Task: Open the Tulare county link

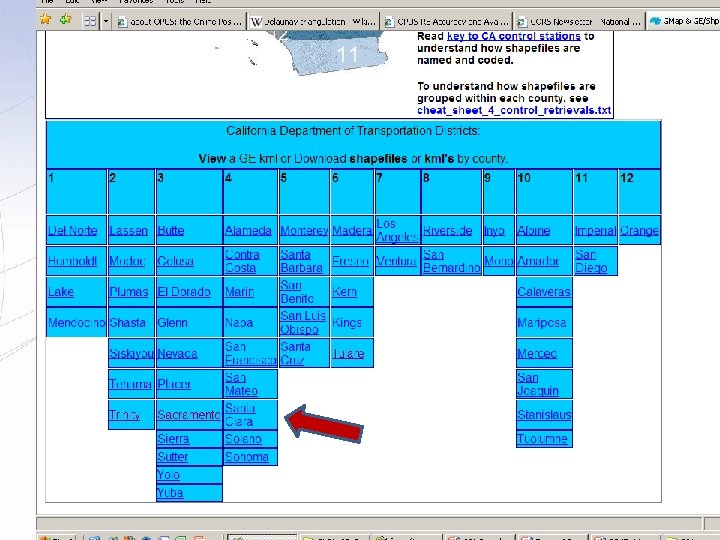Action: click(x=348, y=354)
